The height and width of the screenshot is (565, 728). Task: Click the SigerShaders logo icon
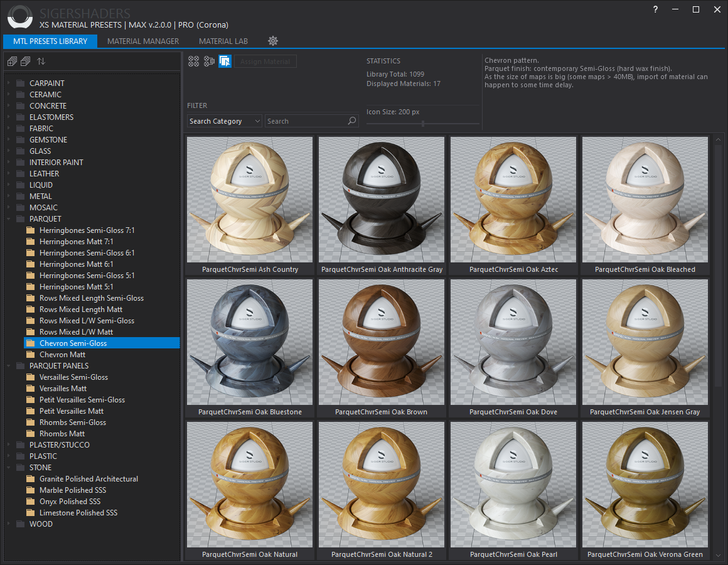[x=20, y=17]
